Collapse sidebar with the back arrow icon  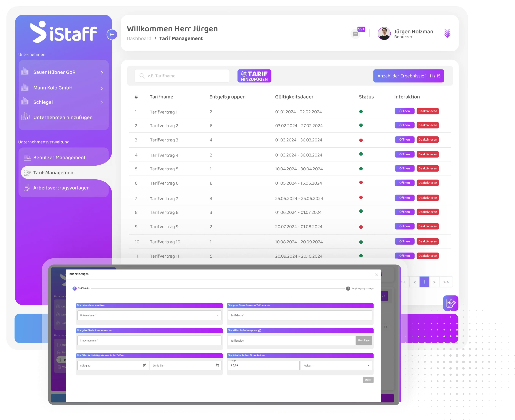[112, 35]
